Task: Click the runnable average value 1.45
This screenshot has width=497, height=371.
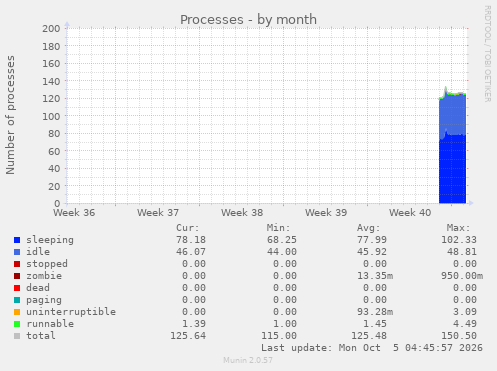Action: tap(375, 324)
